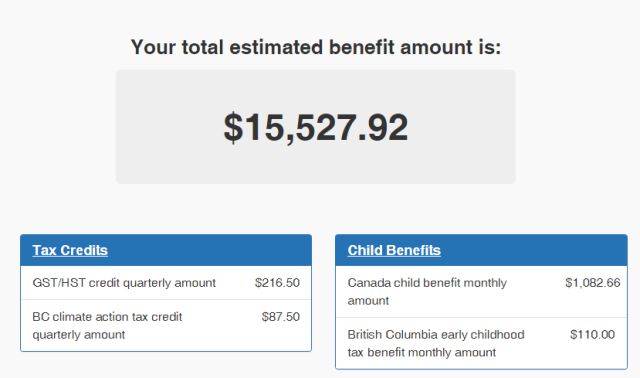Viewport: 640px width, 378px height.
Task: Open the Tax Credits link
Action: [70, 250]
